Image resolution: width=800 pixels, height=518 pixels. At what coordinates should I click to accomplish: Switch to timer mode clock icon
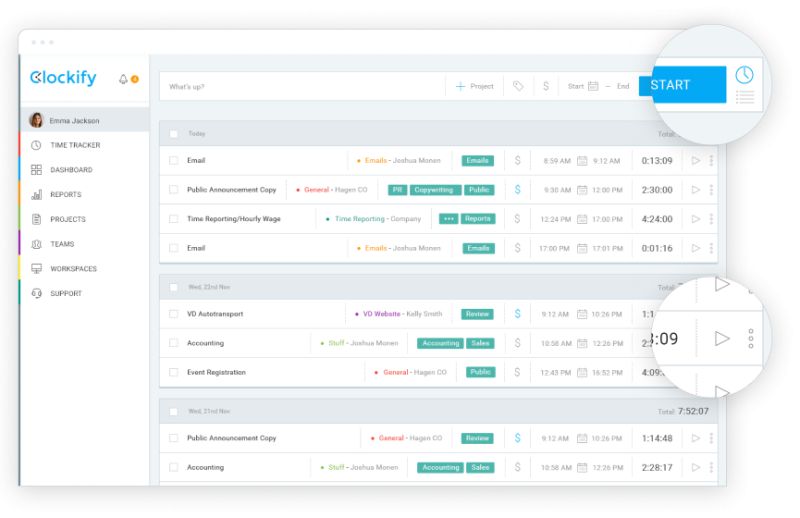tap(744, 75)
